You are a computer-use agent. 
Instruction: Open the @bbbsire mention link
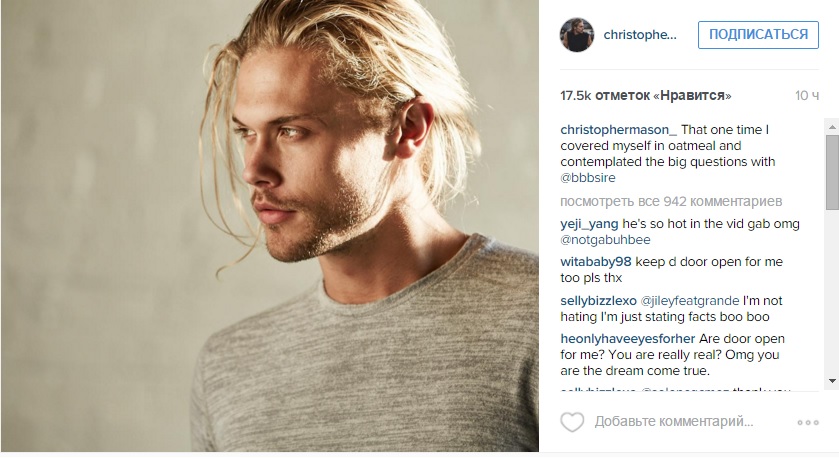click(588, 178)
